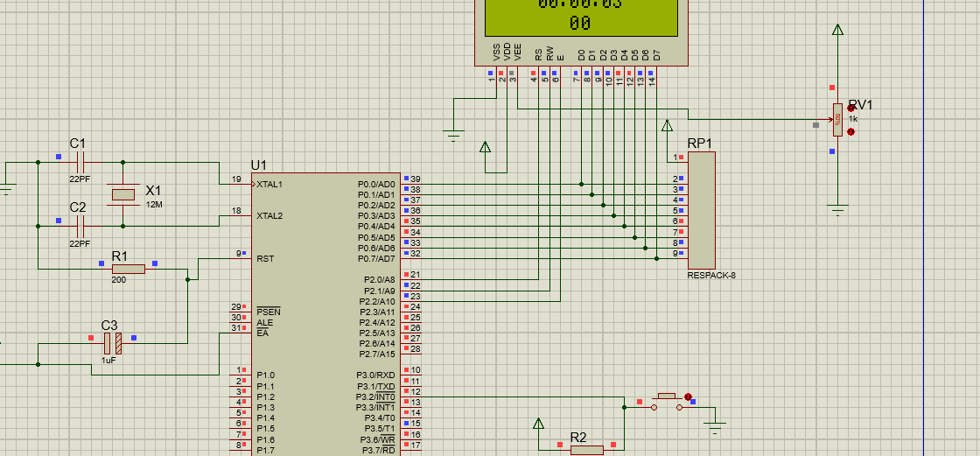The image size is (980, 456).
Task: Click ground symbol below RV1 potentiometer
Action: tap(838, 209)
